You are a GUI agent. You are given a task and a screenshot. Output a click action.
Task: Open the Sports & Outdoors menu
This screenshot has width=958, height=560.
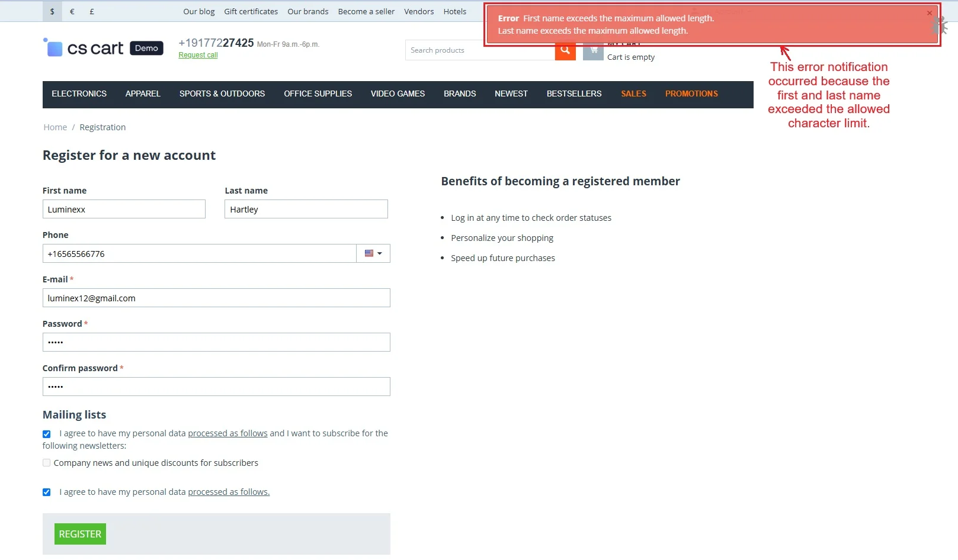222,94
